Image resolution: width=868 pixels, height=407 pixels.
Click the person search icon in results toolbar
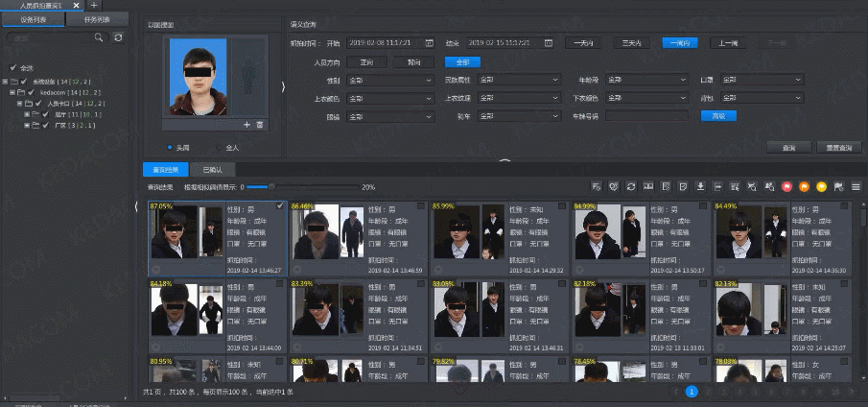[769, 187]
